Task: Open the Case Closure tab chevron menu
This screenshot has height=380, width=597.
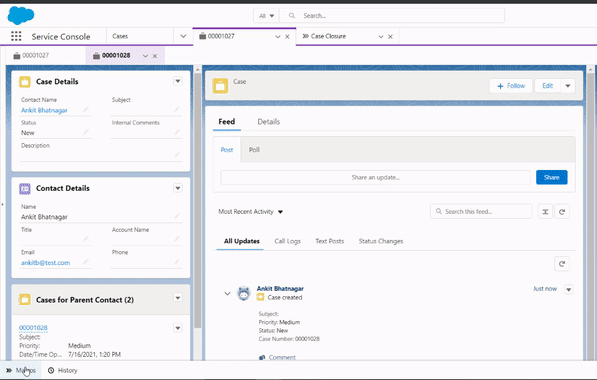Action: (381, 37)
